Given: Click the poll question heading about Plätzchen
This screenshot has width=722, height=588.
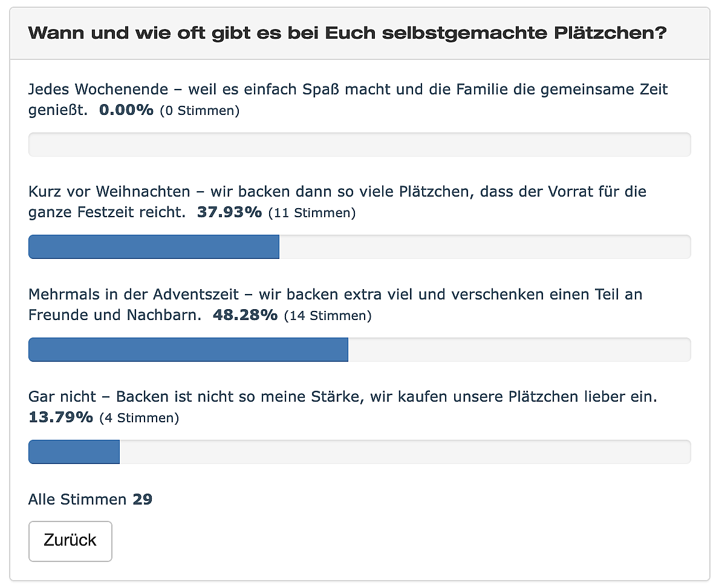Looking at the screenshot, I should [x=347, y=33].
